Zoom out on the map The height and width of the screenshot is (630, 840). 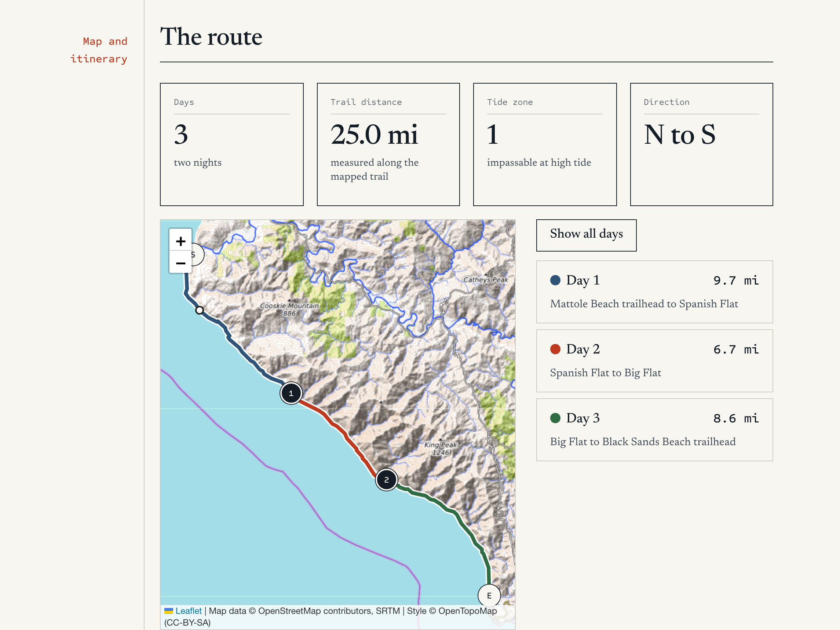181,263
